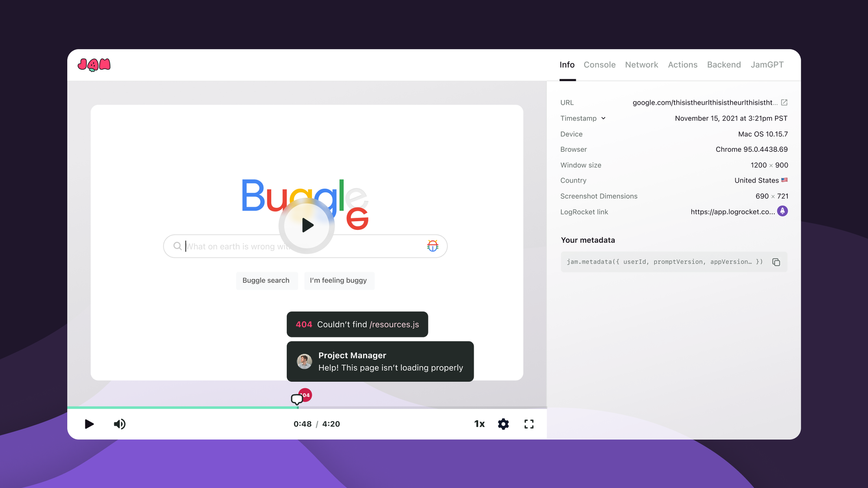Open the Backend tab

point(724,64)
